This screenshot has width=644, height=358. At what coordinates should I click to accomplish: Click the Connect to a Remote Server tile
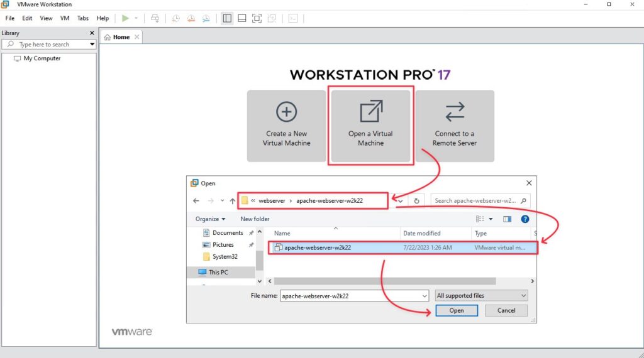pyautogui.click(x=455, y=126)
